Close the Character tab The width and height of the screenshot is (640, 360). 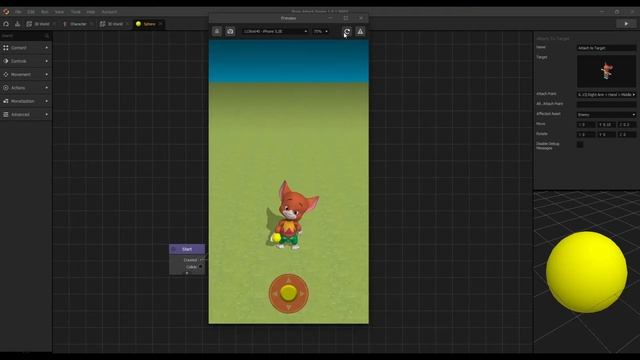click(91, 24)
